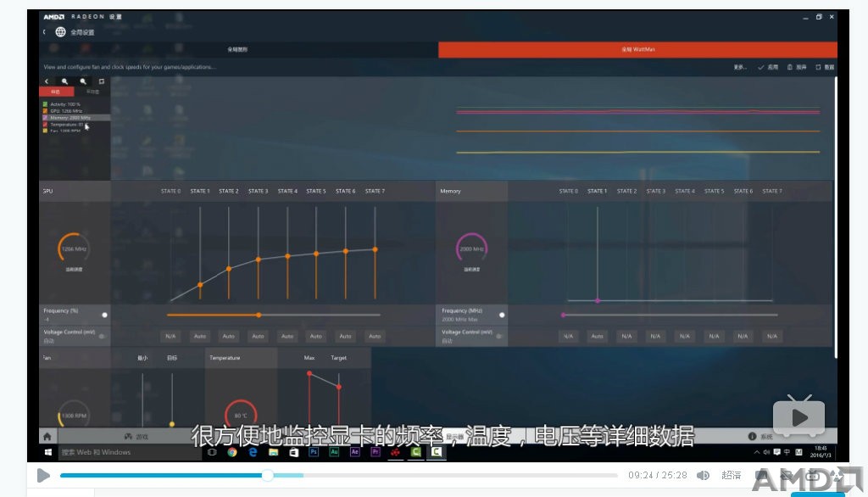The height and width of the screenshot is (497, 868).
Task: Click the large overlay play icon
Action: (798, 417)
